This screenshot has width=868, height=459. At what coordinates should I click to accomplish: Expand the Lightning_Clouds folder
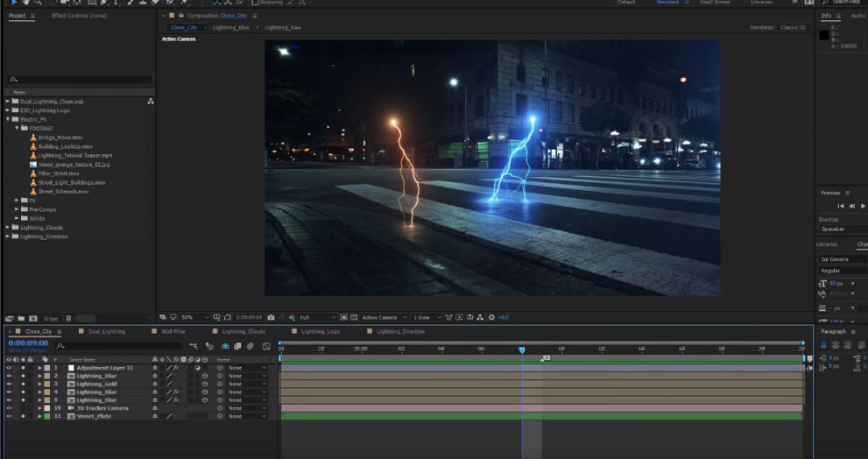pyautogui.click(x=8, y=228)
